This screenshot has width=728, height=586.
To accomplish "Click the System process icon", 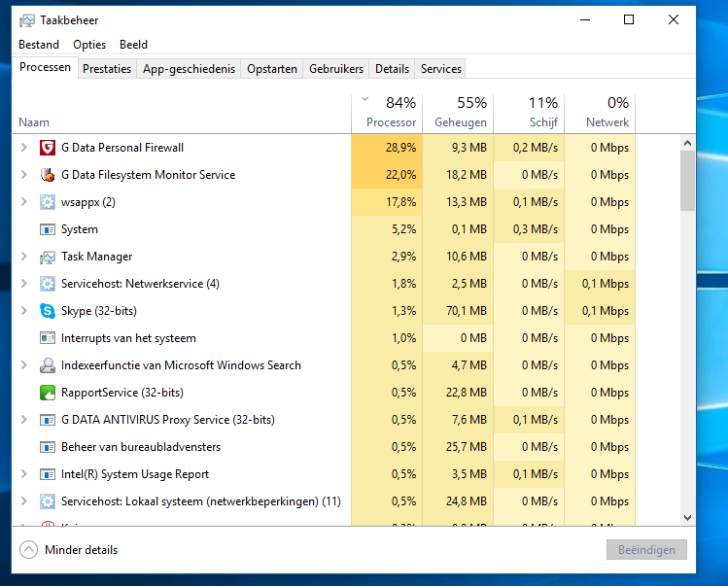I will point(48,229).
